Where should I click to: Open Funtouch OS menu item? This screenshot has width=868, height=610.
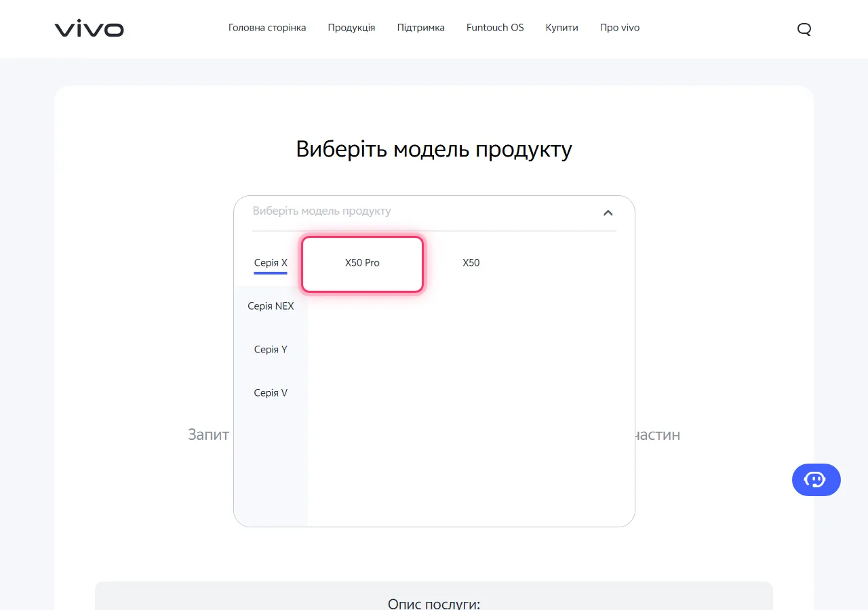point(495,28)
